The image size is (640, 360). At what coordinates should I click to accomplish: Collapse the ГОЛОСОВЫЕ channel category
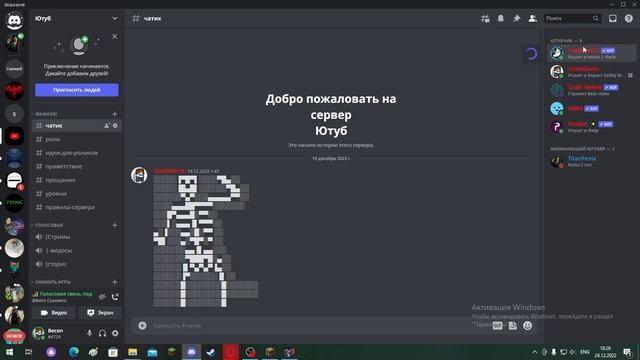tap(49, 225)
